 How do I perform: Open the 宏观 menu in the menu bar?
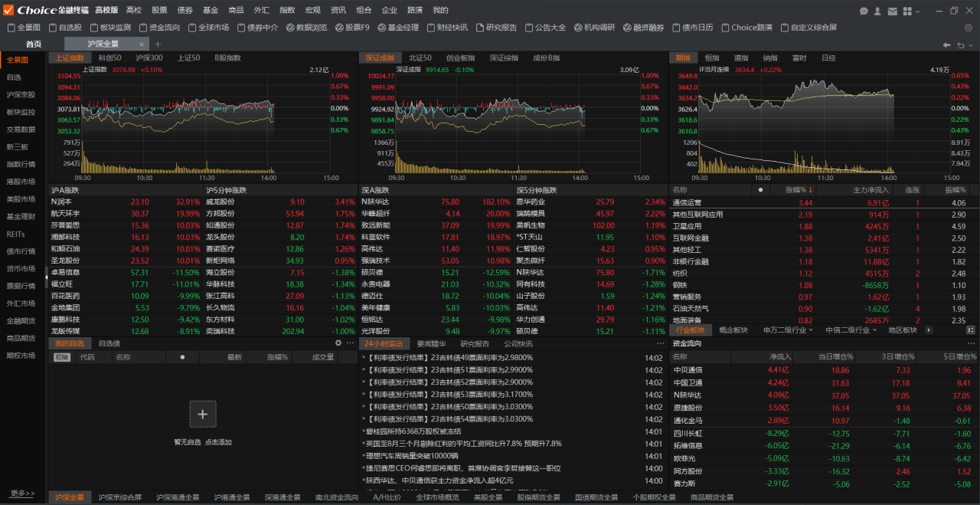[x=312, y=10]
